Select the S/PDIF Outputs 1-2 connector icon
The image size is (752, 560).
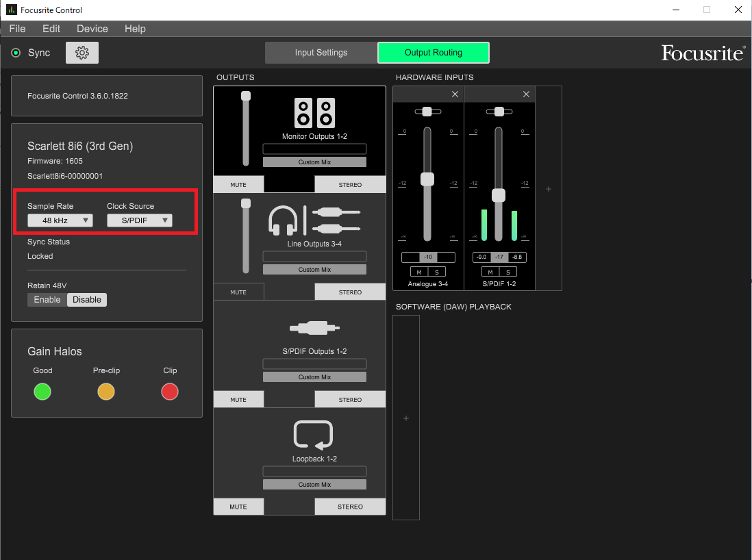[314, 328]
